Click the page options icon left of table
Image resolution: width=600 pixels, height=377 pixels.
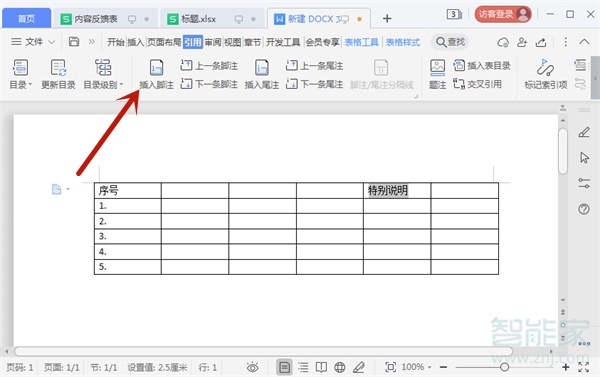(x=57, y=189)
